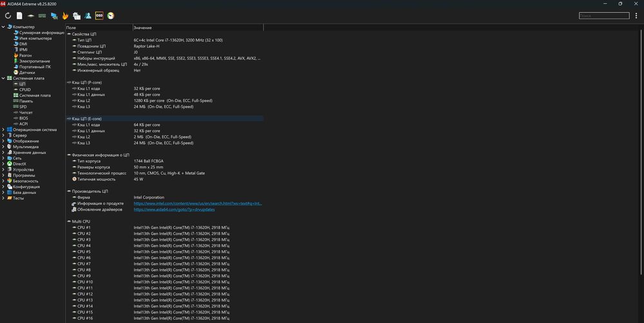Open the DMI tree item
Image resolution: width=644 pixels, height=323 pixels.
[23, 44]
